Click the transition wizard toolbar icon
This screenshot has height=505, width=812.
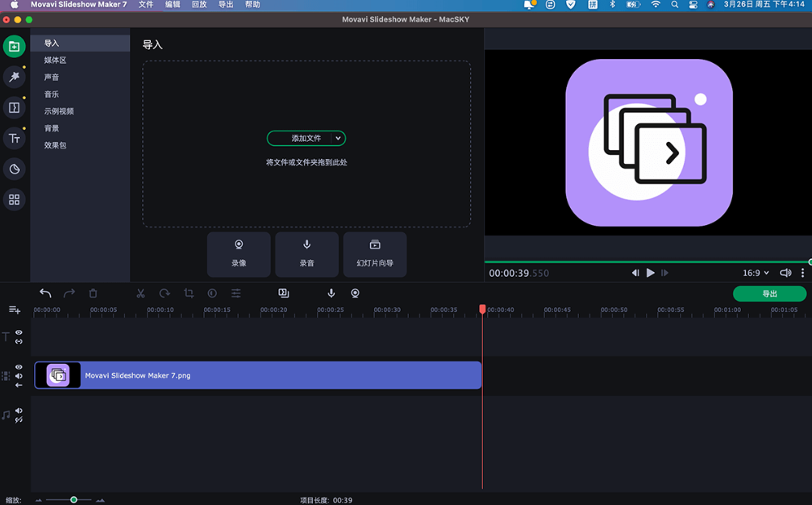[284, 294]
